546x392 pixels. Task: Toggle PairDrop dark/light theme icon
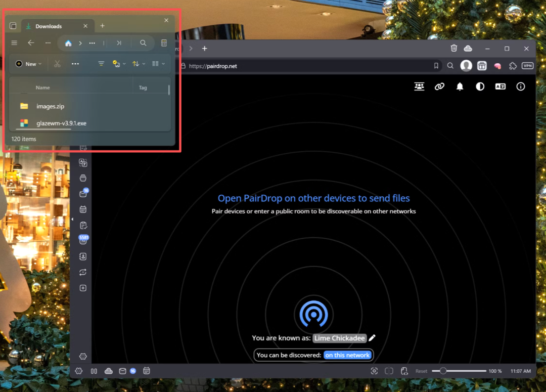click(480, 86)
